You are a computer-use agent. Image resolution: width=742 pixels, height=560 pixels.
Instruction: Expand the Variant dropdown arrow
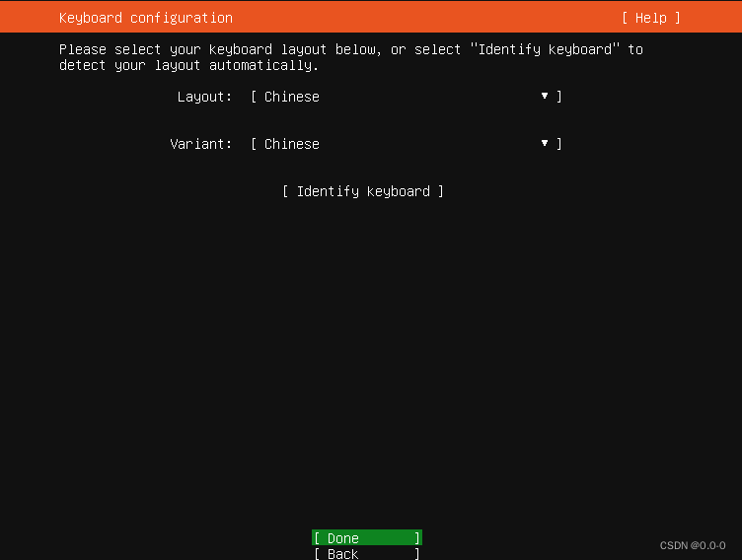[545, 143]
